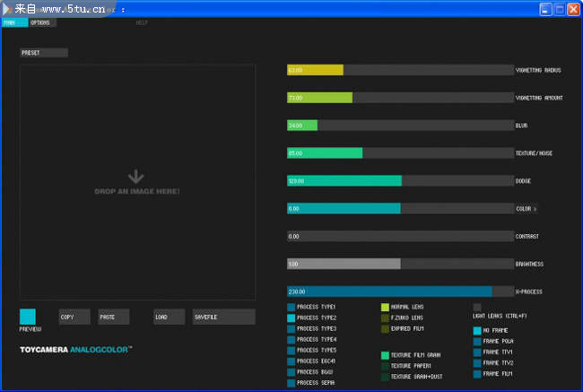This screenshot has height=392, width=583.
Task: Choose the Expired Film lens option
Action: point(386,328)
